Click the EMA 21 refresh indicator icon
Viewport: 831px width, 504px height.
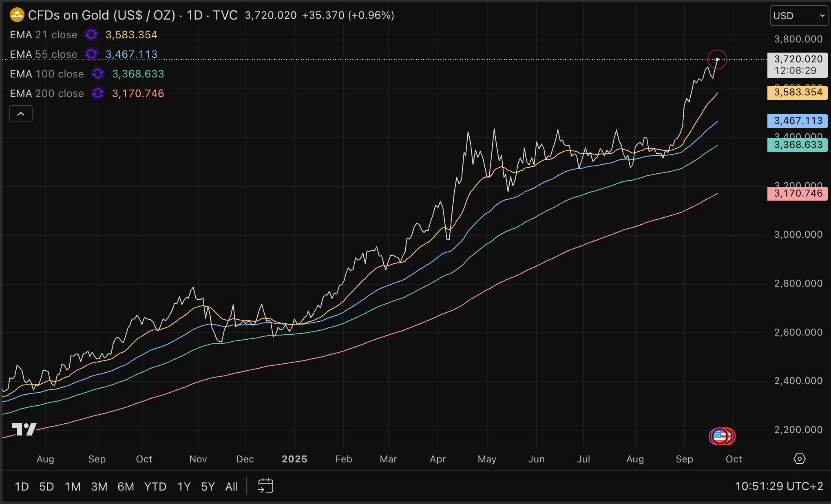tap(91, 35)
